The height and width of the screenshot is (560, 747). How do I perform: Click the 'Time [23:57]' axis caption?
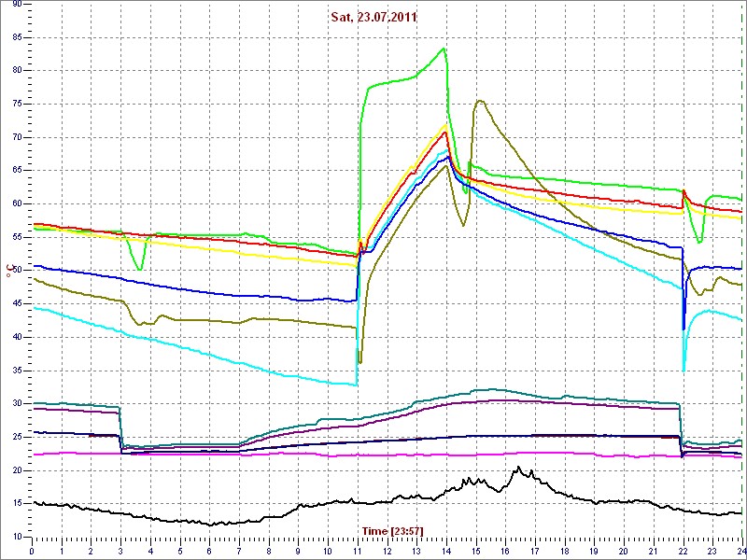(x=393, y=530)
